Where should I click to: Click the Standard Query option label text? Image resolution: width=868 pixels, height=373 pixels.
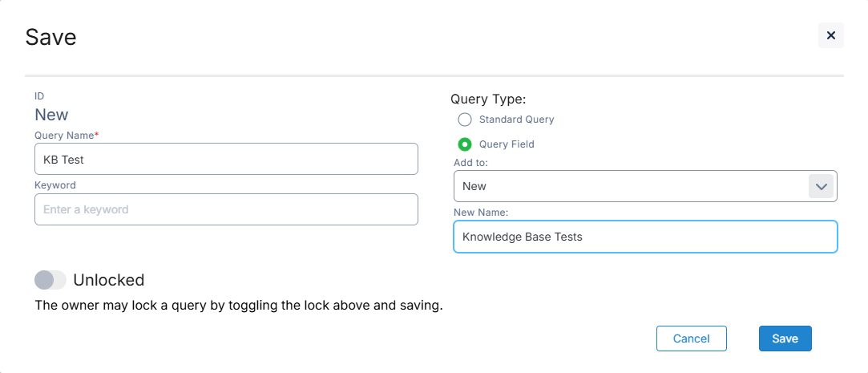(x=516, y=120)
